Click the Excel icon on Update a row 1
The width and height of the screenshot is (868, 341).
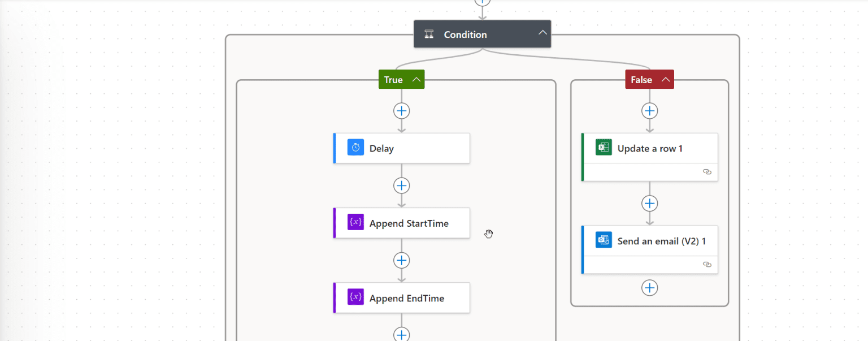click(603, 148)
